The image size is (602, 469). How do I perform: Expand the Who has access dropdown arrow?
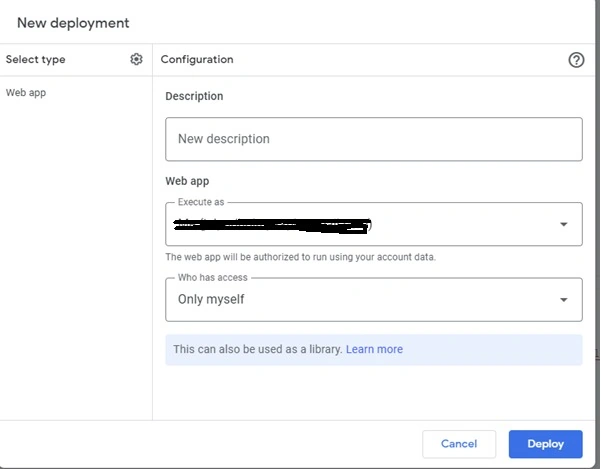click(x=563, y=300)
